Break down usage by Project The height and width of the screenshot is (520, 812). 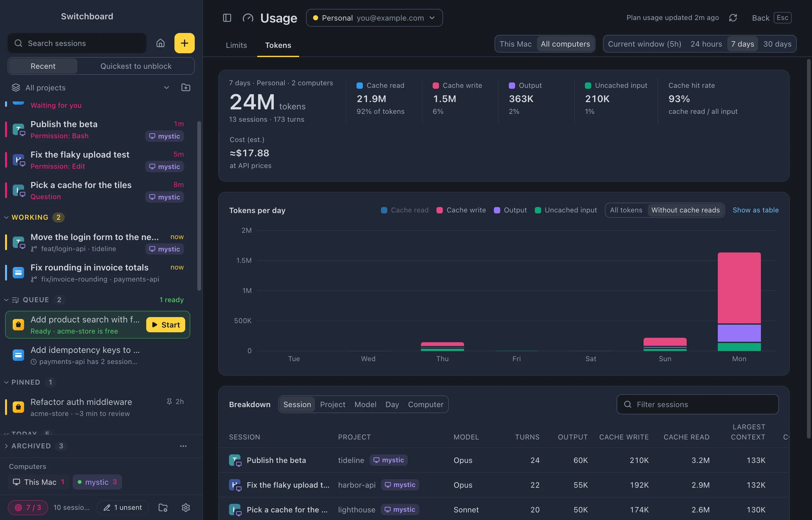pos(333,405)
